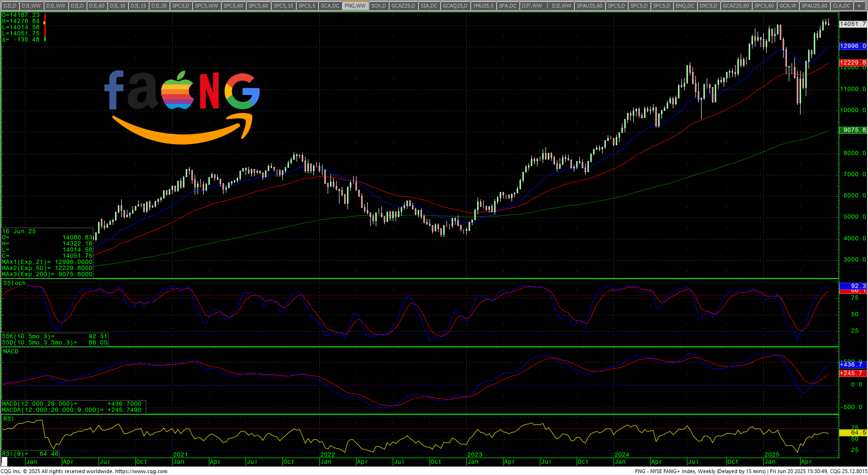
Task: Select the GCAZ25,60 tab
Action: (x=736, y=6)
